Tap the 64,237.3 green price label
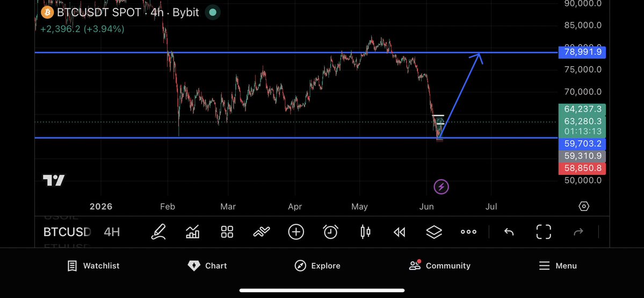 click(582, 109)
